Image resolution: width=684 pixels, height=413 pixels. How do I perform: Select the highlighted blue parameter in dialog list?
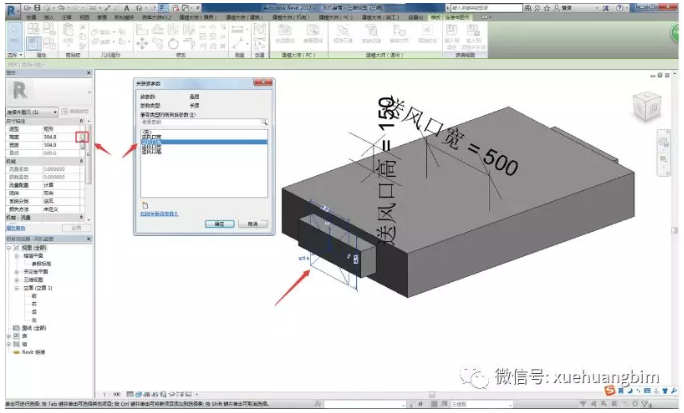click(204, 142)
